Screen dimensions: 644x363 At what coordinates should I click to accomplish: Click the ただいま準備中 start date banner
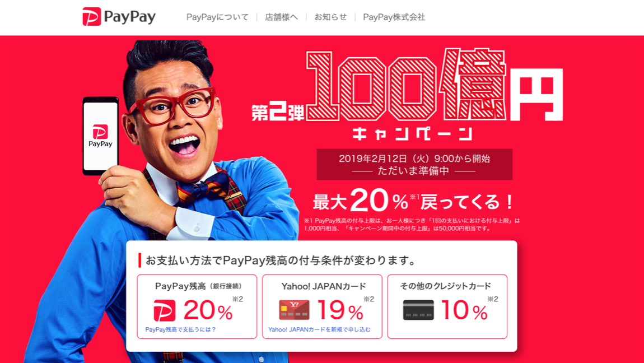(x=414, y=164)
